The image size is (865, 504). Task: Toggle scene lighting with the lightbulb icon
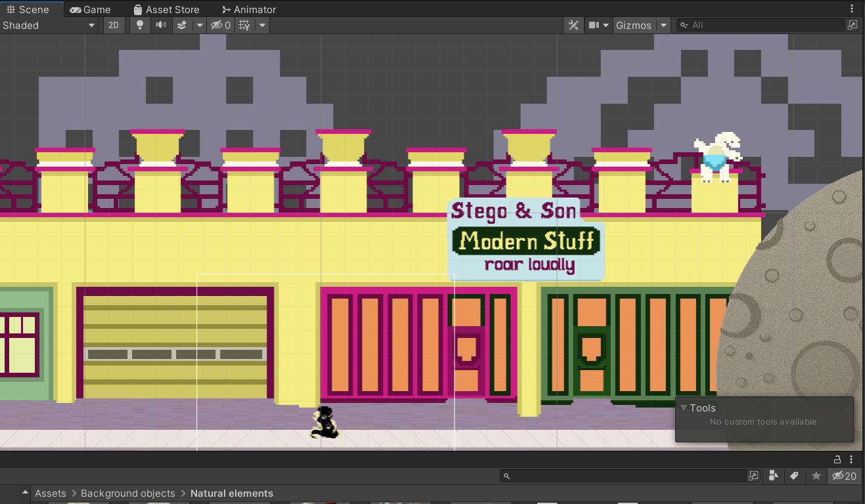tap(139, 25)
